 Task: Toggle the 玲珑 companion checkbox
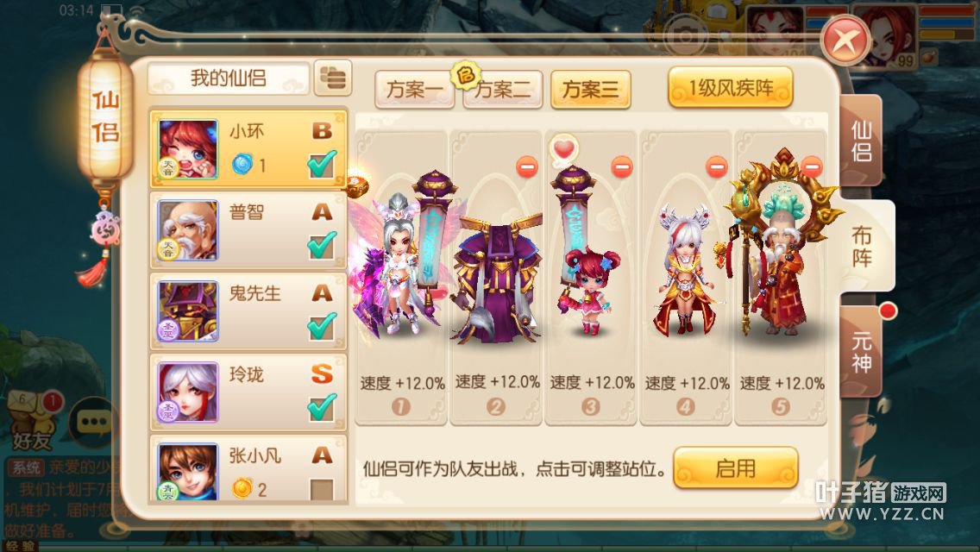tap(322, 408)
